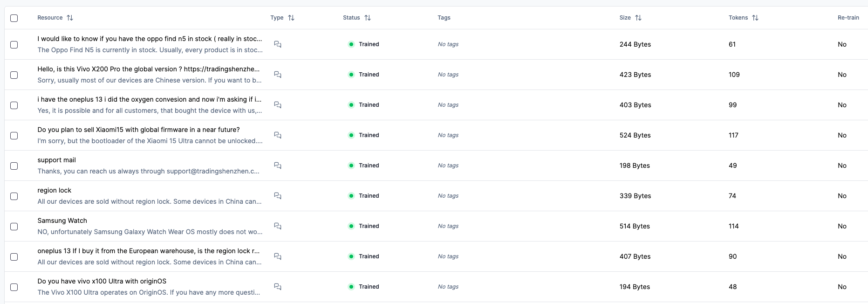Viewport: 868px width, 304px height.
Task: Click the Trained status of support mail row
Action: [x=364, y=166]
